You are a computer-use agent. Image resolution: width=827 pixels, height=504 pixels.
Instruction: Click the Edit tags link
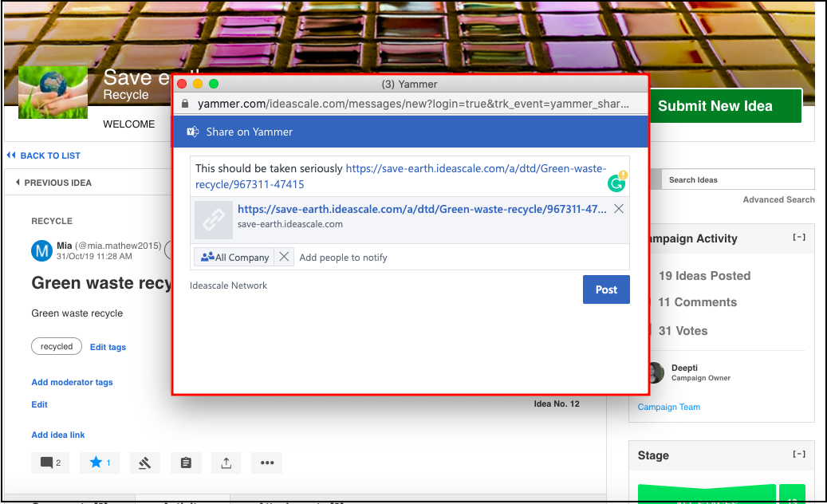108,347
